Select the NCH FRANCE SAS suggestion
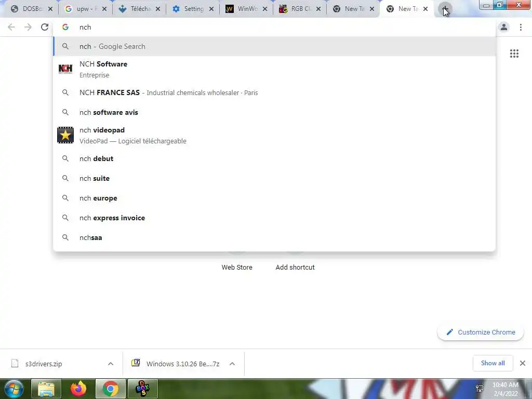Viewport: 532px width, 399px height. click(274, 92)
